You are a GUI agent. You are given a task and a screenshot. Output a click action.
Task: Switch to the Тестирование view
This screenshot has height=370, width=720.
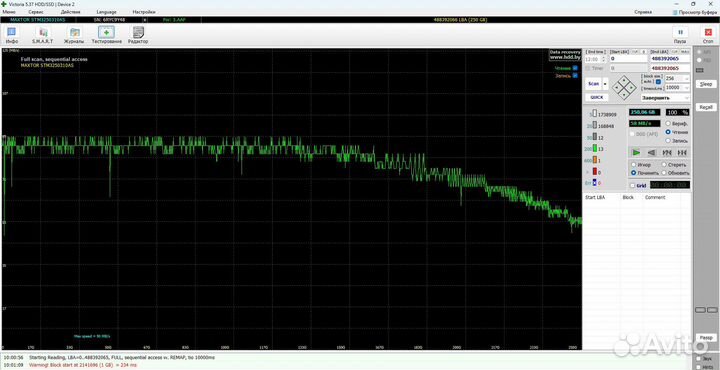pyautogui.click(x=107, y=35)
